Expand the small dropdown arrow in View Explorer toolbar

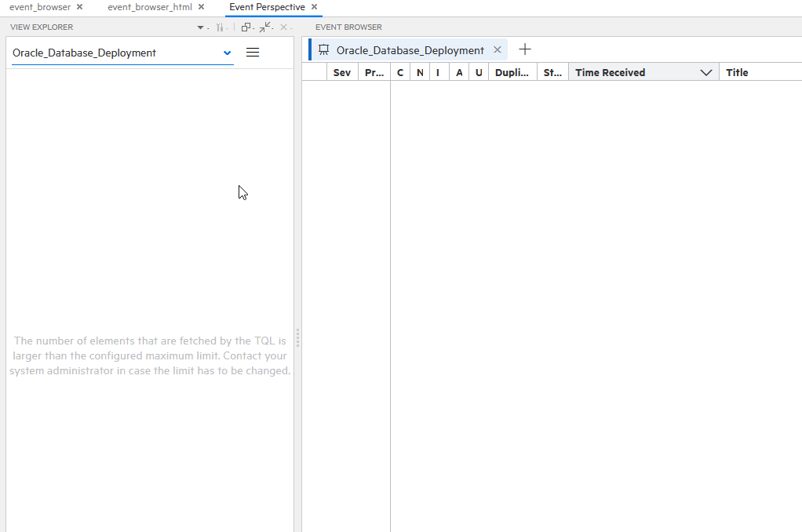(x=200, y=27)
